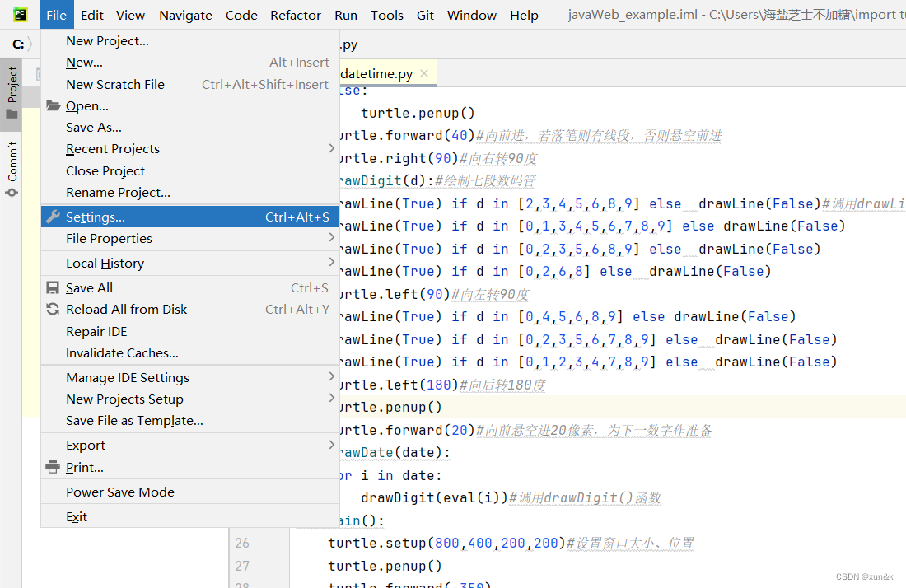
Task: Close the datetime.py editor tab
Action: (x=423, y=72)
